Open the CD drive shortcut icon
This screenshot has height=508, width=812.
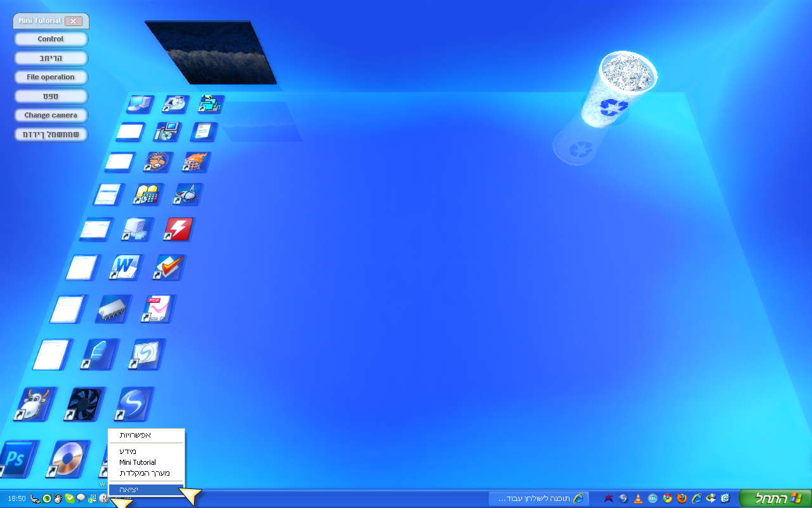point(176,104)
